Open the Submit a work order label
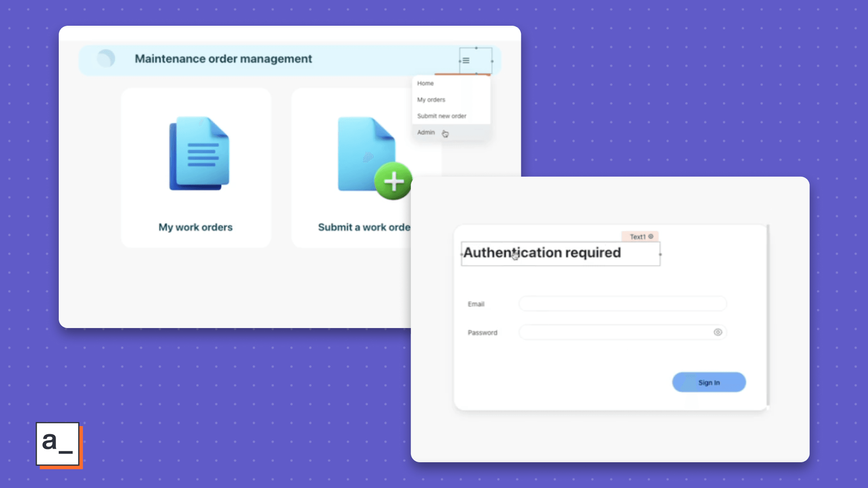The width and height of the screenshot is (868, 488). [364, 227]
